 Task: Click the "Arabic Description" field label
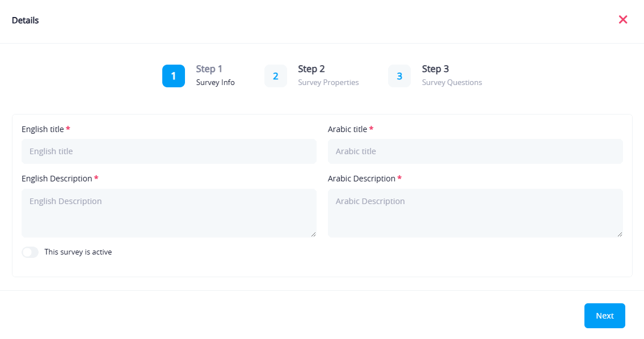(361, 179)
